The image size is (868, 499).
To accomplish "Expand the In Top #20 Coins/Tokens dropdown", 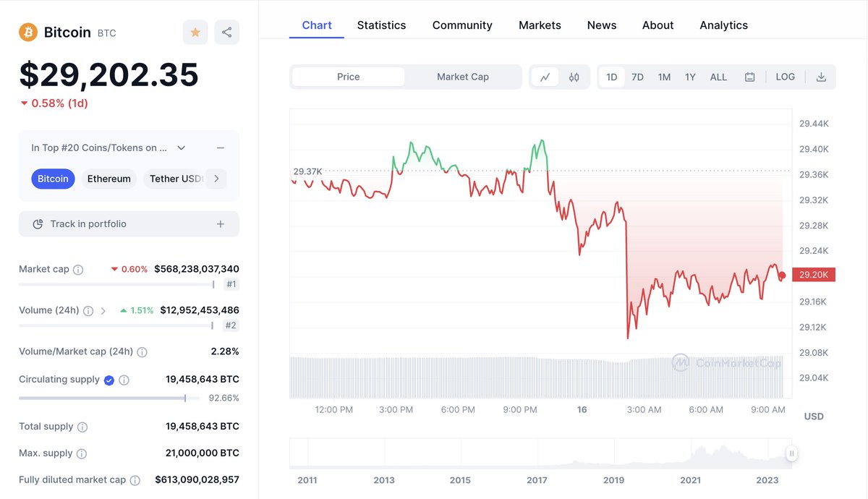I will point(182,148).
